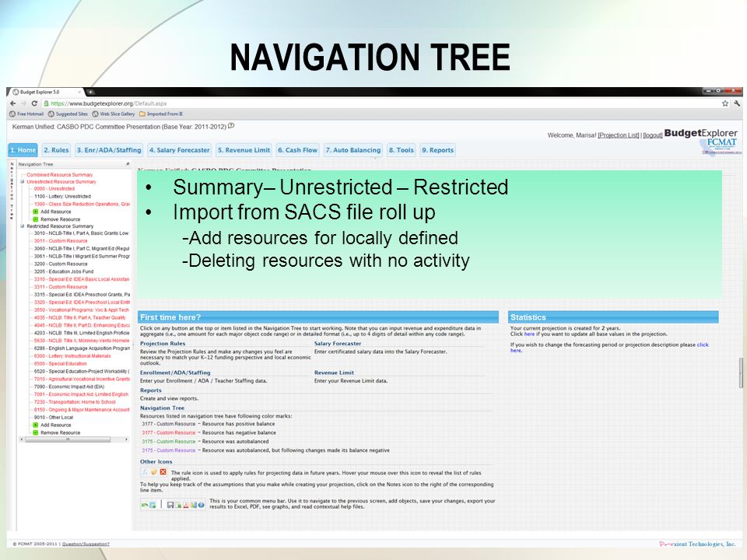Switch to the 8. Tools tab
Screen dimensions: 747x560
[402, 150]
